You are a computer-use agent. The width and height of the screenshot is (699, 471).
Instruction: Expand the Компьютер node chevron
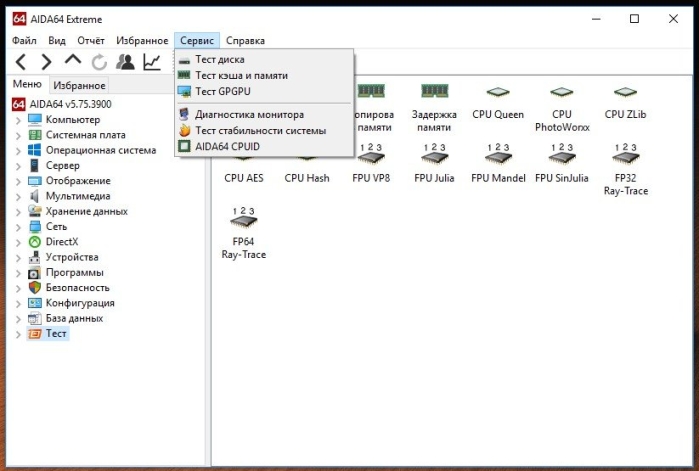tap(18, 120)
